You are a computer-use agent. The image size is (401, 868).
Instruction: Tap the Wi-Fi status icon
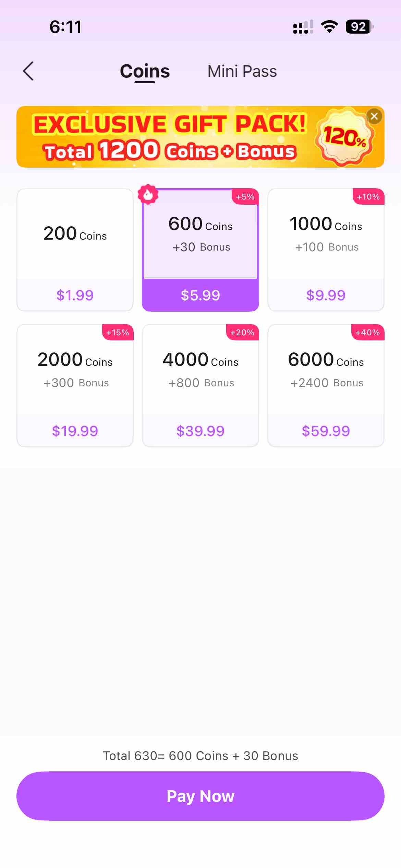tap(329, 27)
